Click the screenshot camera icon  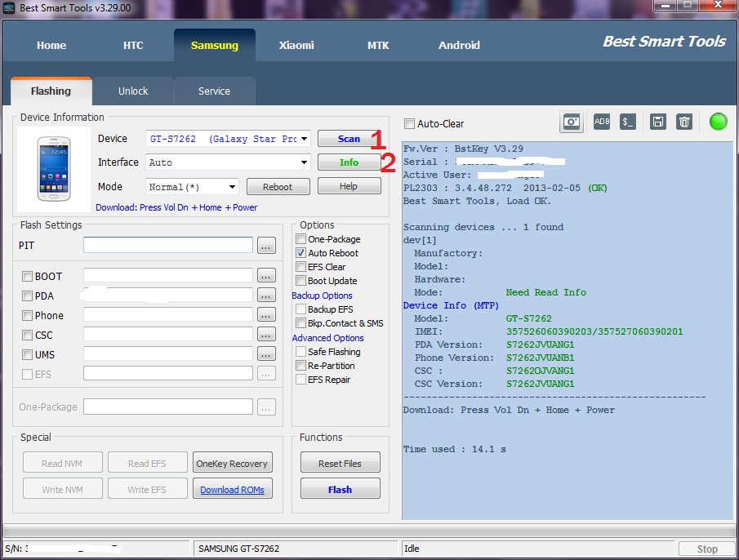point(572,122)
